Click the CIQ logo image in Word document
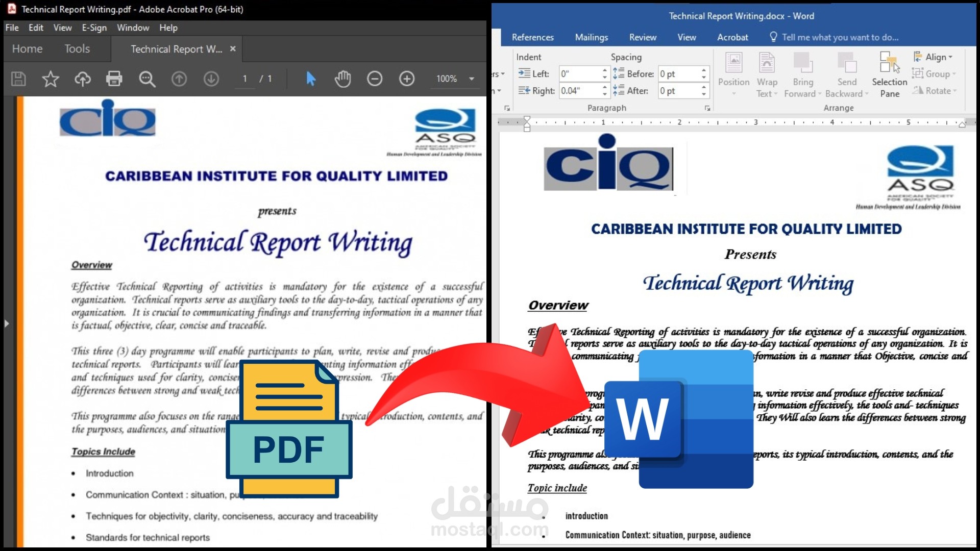The image size is (980, 551). click(x=608, y=163)
